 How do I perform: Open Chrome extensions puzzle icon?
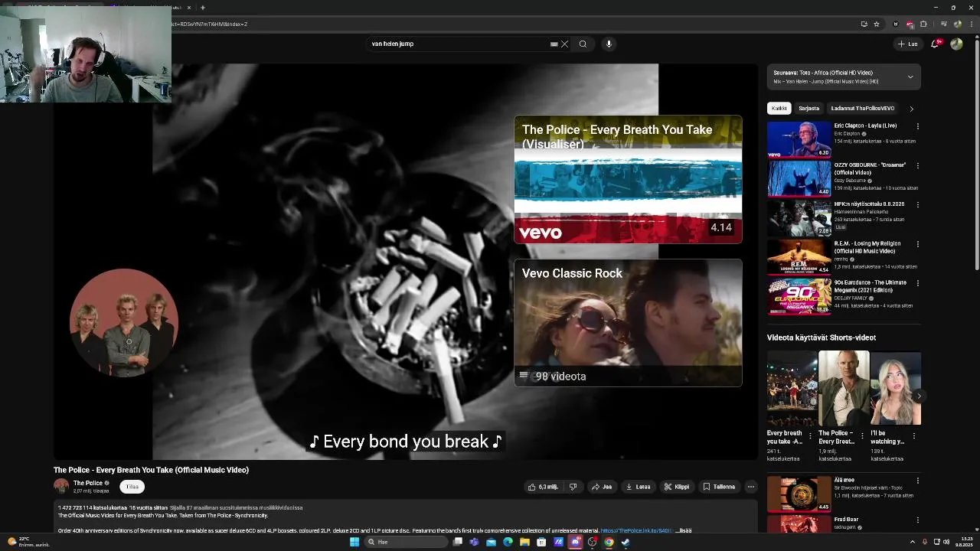(x=923, y=24)
